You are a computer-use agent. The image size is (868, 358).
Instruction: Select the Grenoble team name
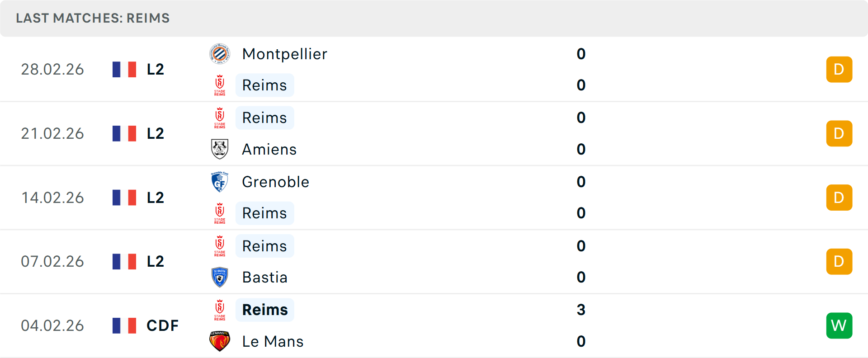[x=275, y=182]
